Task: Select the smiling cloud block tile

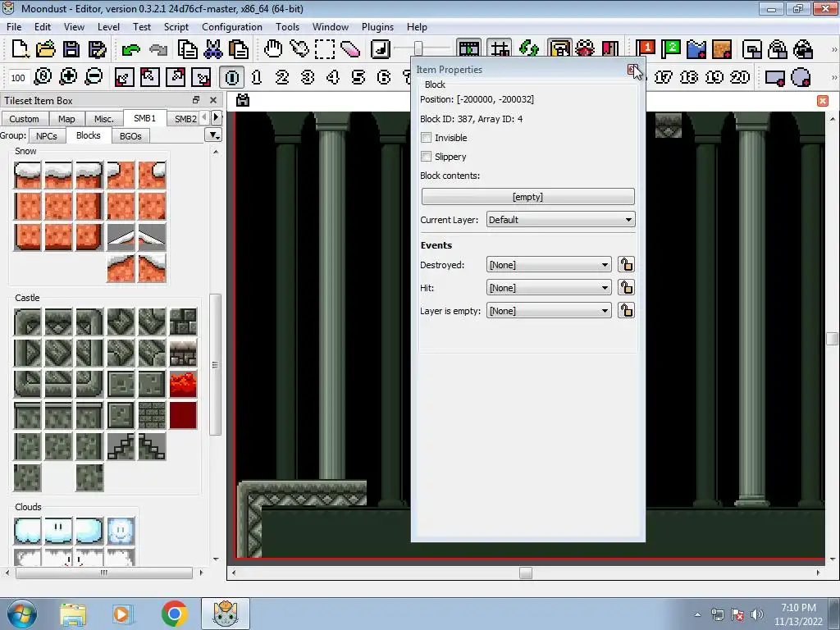Action: pos(121,531)
